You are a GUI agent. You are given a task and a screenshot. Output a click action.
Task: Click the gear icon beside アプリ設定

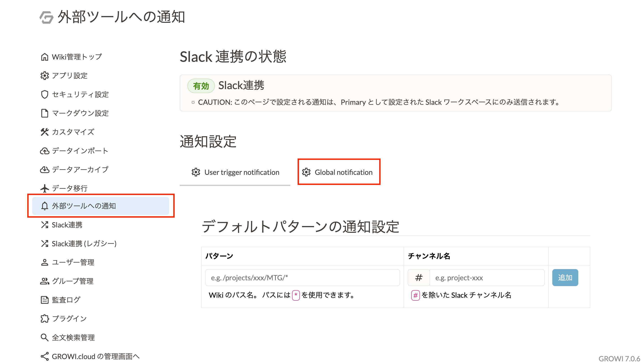point(44,76)
